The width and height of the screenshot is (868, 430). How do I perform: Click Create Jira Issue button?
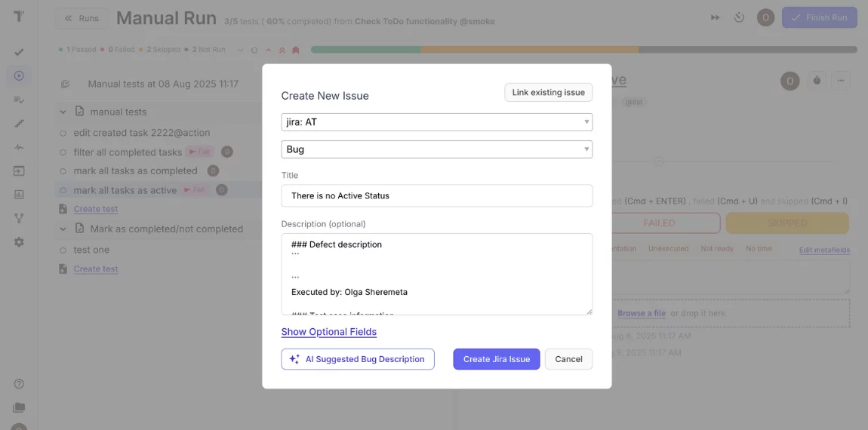point(497,359)
